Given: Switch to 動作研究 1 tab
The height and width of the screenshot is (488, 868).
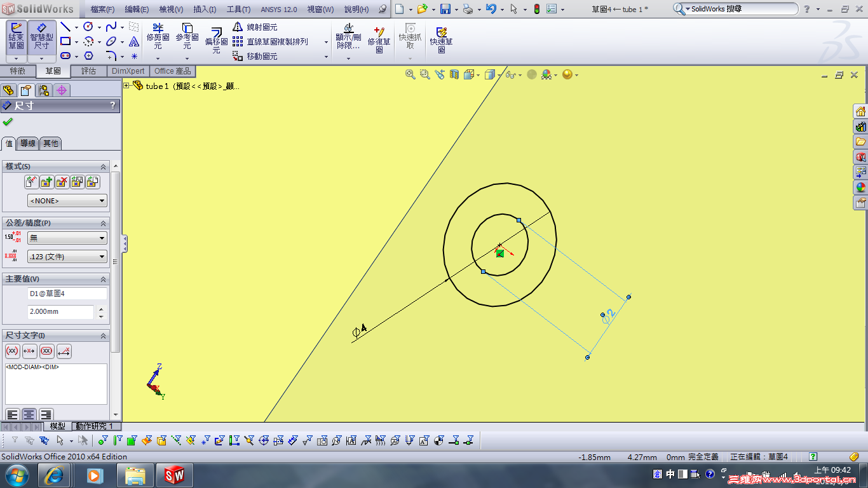Looking at the screenshot, I should coord(95,426).
